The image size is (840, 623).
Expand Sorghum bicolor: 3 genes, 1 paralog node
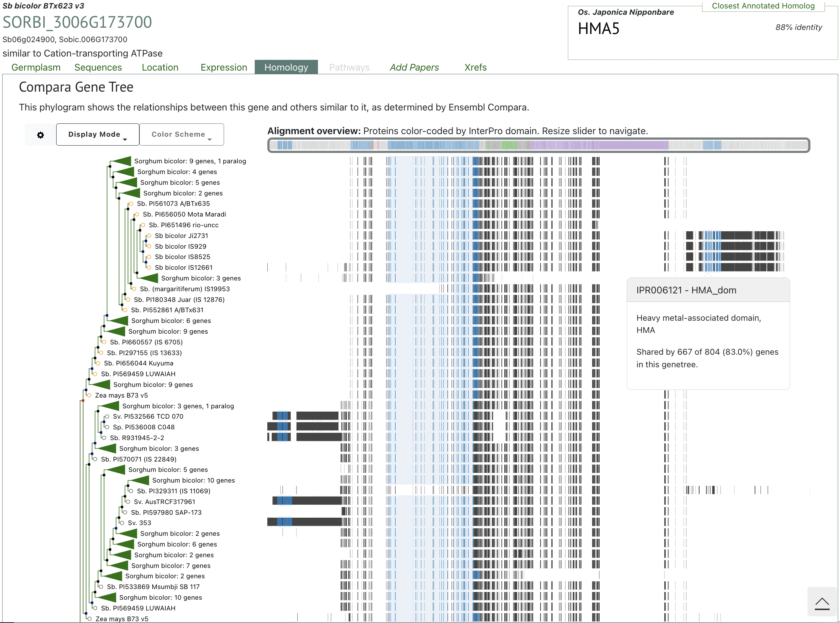[x=110, y=406]
